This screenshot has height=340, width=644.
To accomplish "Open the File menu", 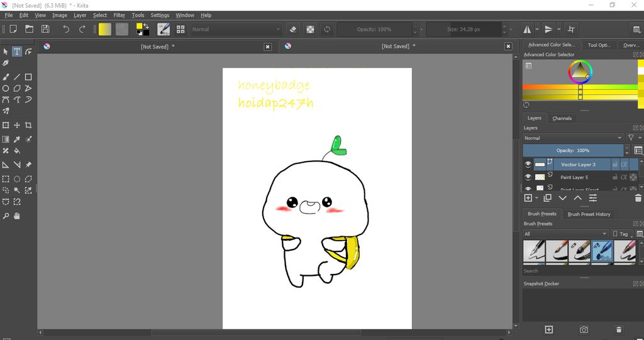I will (9, 15).
